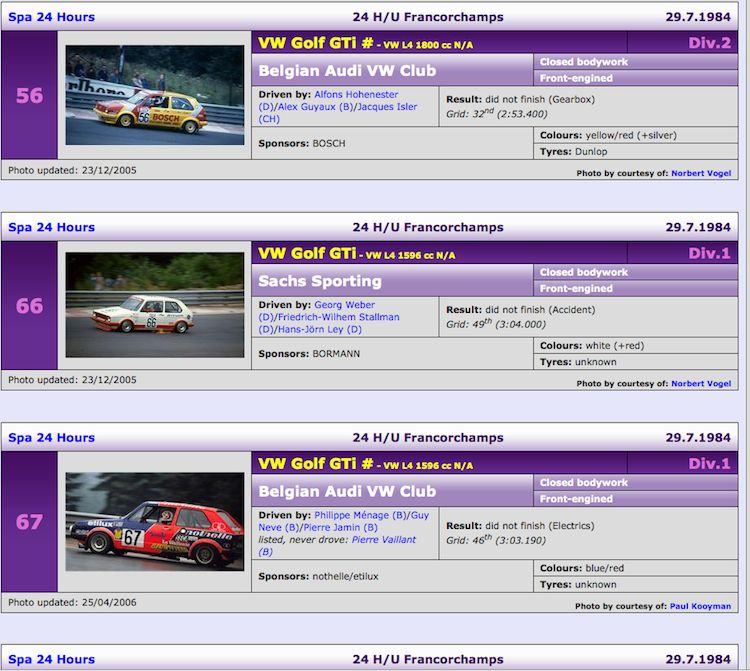Click the Result: did not finish (Gearbox) text
The image size is (750, 671).
[520, 99]
